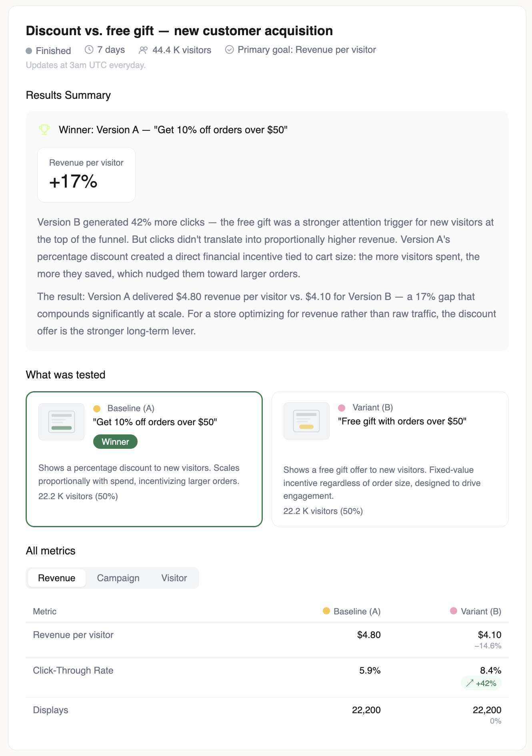Image resolution: width=532 pixels, height=756 pixels.
Task: Click the yellow legend dot in the metrics table header
Action: (x=326, y=611)
